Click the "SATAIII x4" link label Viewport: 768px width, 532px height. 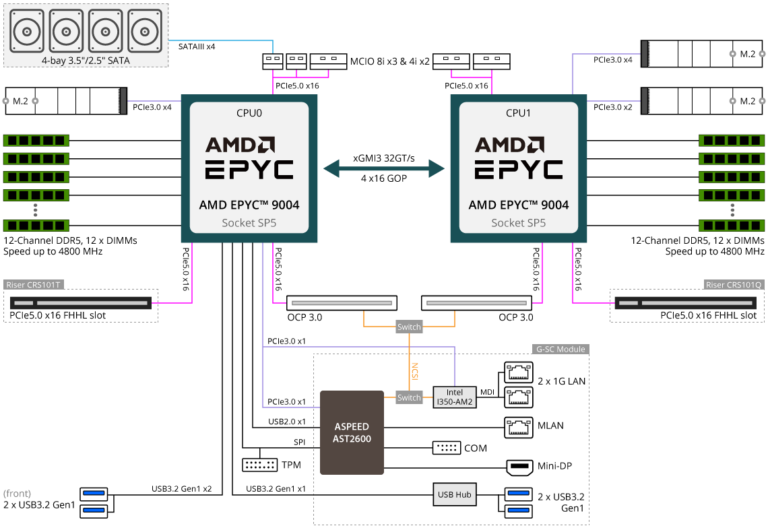[197, 46]
